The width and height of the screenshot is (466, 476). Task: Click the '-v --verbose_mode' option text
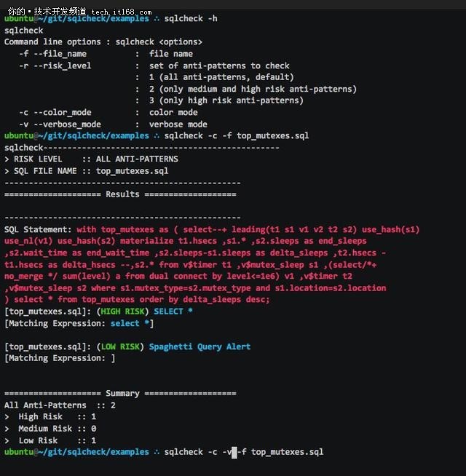(60, 124)
